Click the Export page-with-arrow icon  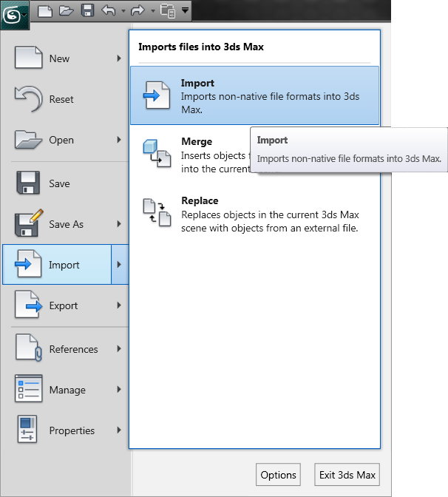click(x=29, y=305)
